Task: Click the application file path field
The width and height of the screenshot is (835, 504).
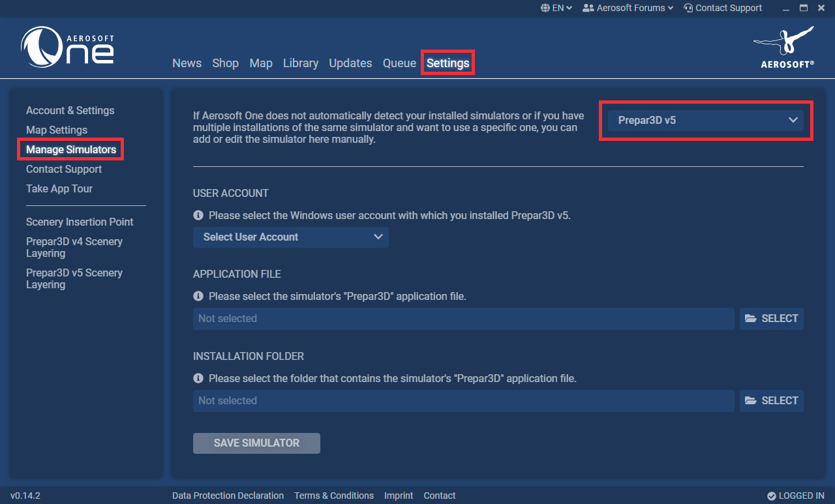Action: click(464, 318)
